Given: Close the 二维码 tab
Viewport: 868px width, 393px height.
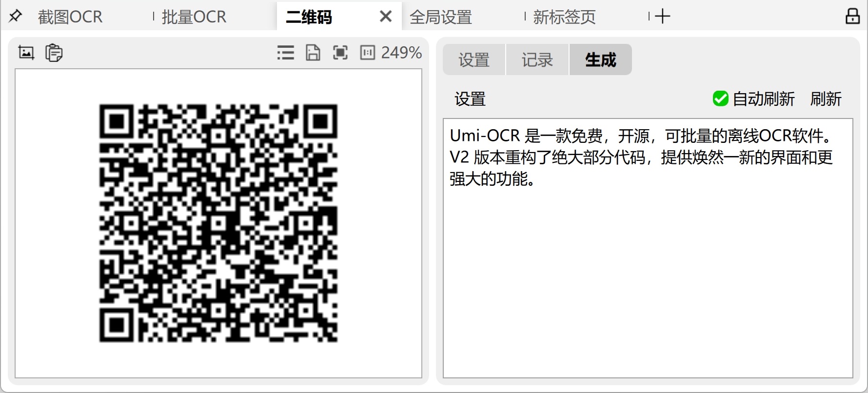Looking at the screenshot, I should click(385, 17).
